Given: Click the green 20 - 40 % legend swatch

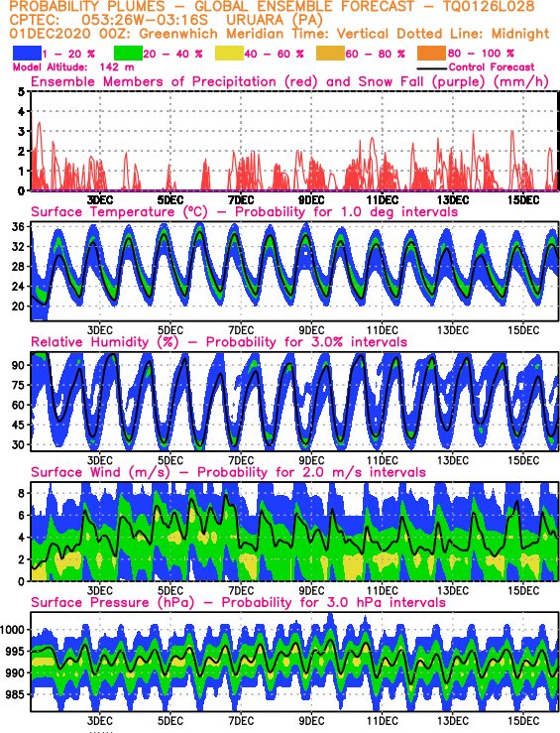Looking at the screenshot, I should [x=128, y=53].
